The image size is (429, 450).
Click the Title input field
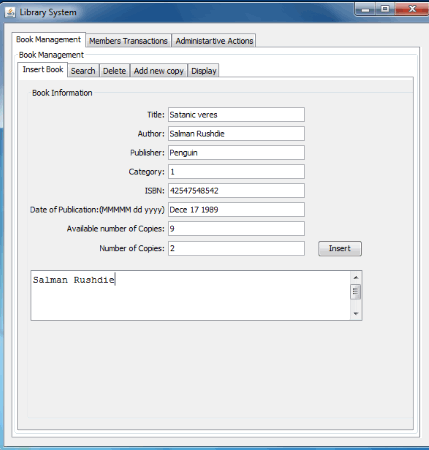[236, 115]
